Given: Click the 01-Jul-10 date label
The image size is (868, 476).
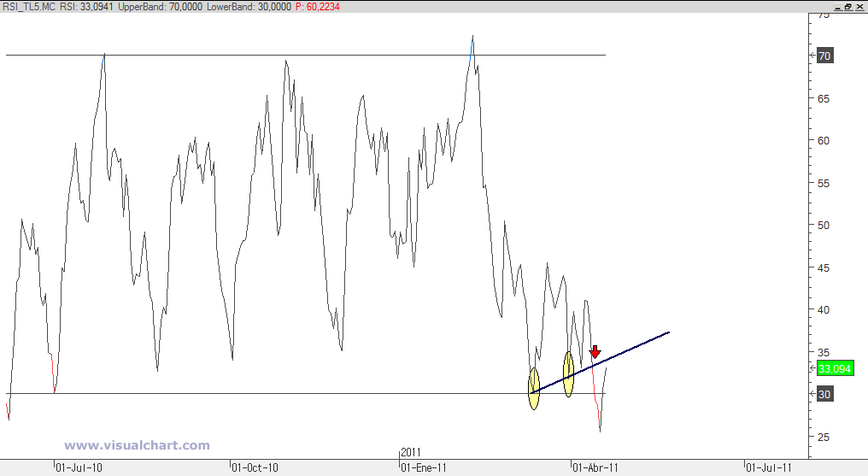Looking at the screenshot, I should coord(79,467).
